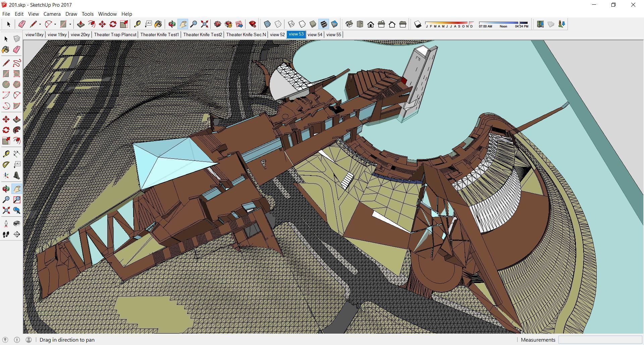Image resolution: width=644 pixels, height=345 pixels.
Task: Open the Draw menu
Action: click(71, 14)
